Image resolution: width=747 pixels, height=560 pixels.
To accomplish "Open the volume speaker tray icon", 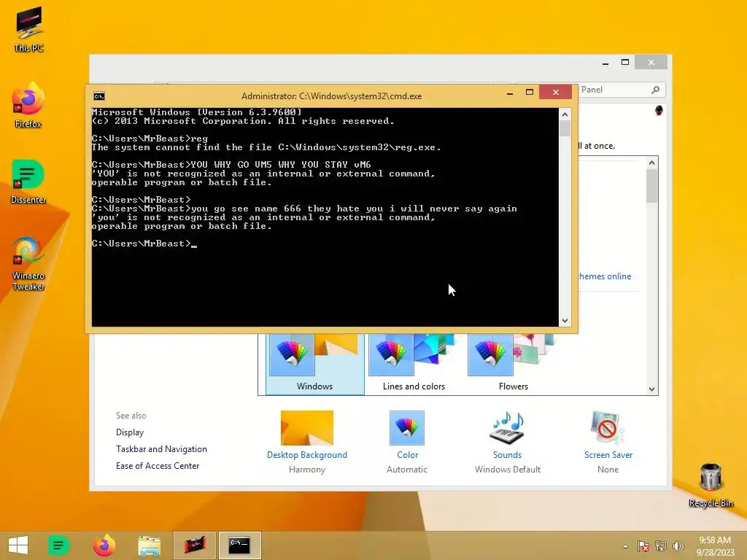I will click(678, 546).
